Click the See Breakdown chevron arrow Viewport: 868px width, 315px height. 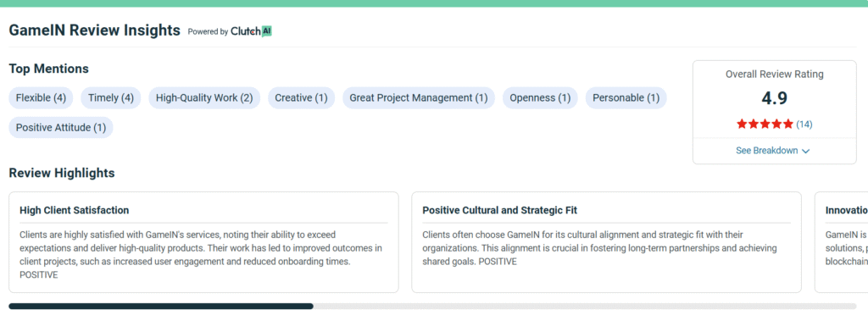click(x=805, y=151)
